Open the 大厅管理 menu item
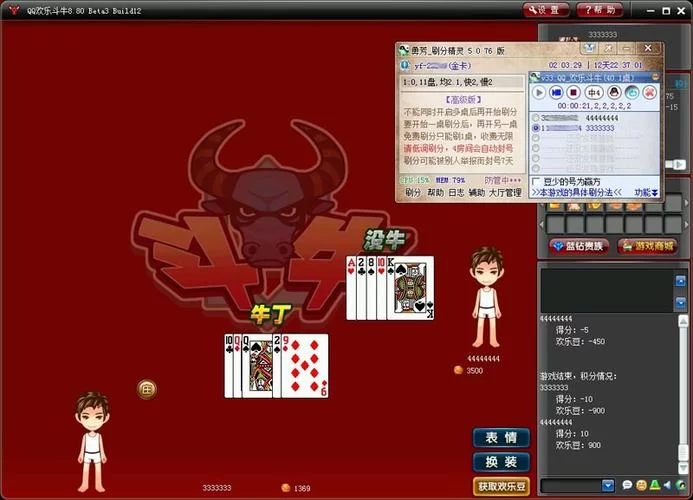693x500 pixels. point(505,192)
